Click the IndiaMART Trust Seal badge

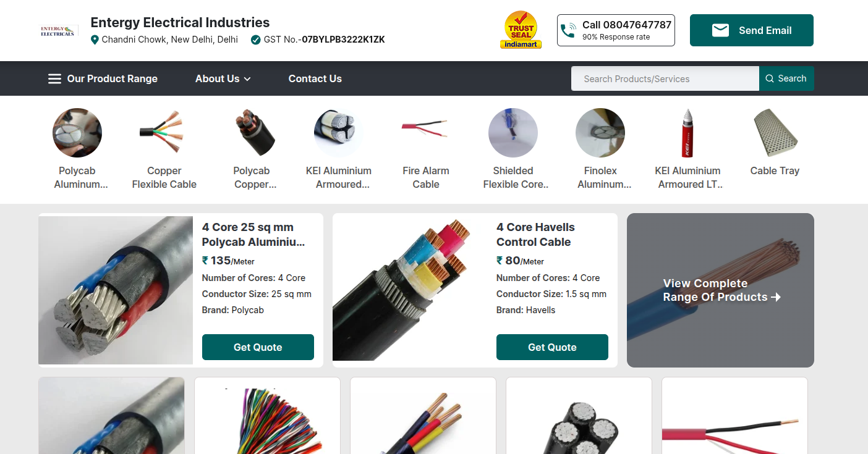pyautogui.click(x=521, y=30)
